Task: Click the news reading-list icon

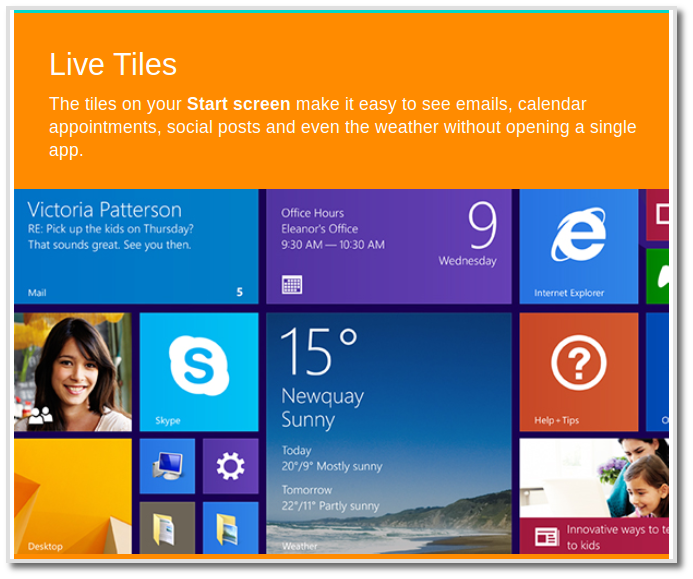Action: 547,537
